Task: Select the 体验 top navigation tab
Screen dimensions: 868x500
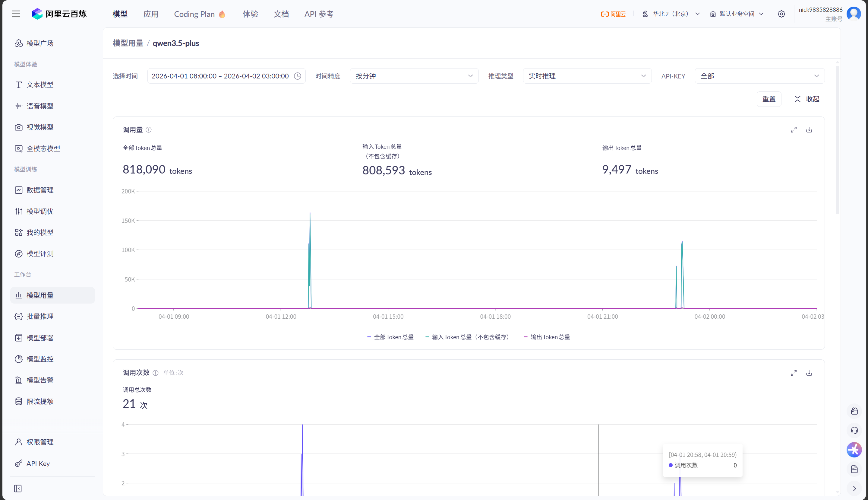Action: point(251,14)
